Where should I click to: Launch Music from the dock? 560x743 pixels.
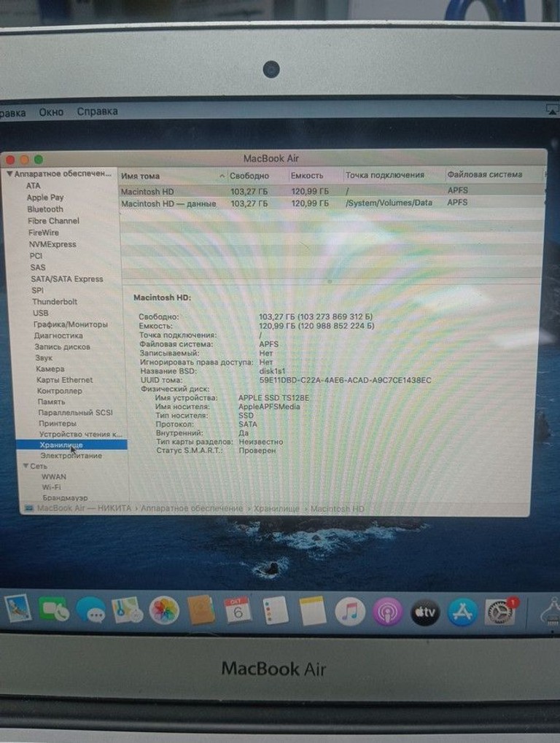[350, 611]
